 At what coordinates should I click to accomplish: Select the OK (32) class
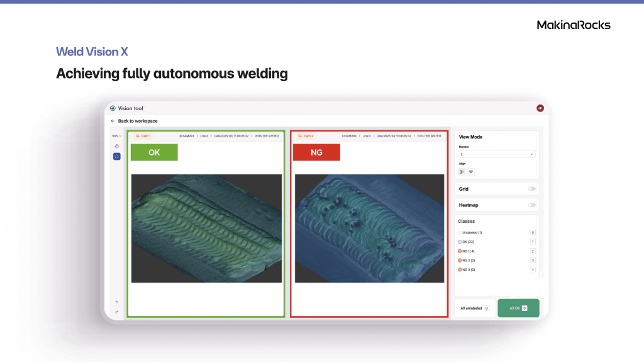(x=466, y=242)
